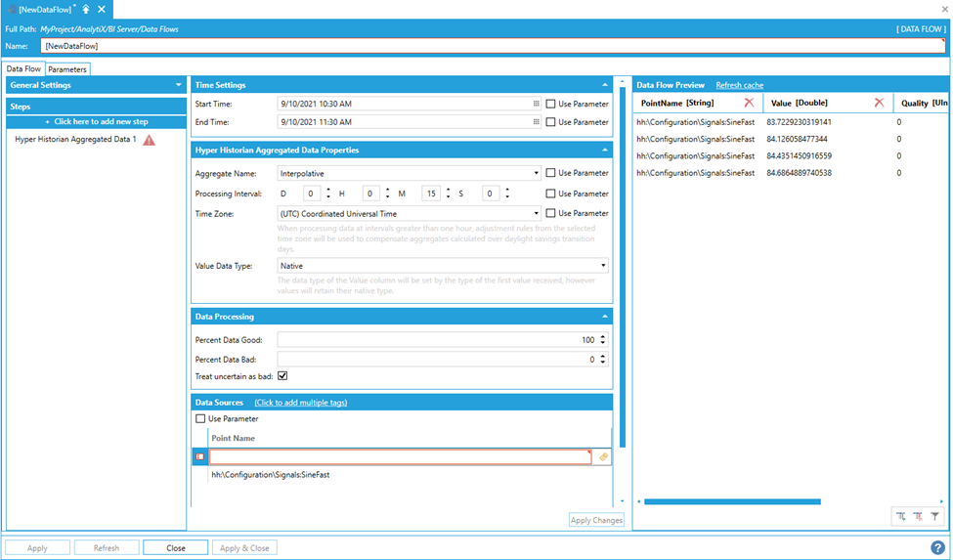This screenshot has width=953, height=560.
Task: Click the warning triangle on Hyper Historian step
Action: tap(150, 140)
